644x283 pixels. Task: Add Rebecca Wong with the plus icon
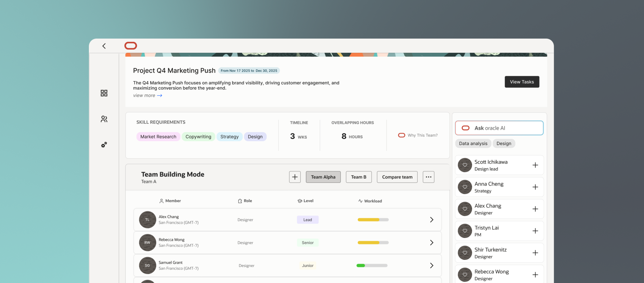535,275
